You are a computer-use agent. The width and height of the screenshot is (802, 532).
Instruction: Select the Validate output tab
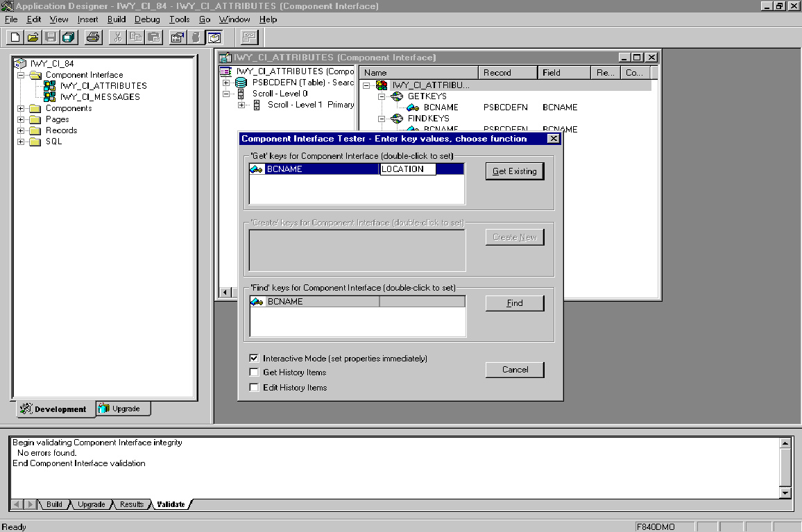[171, 504]
